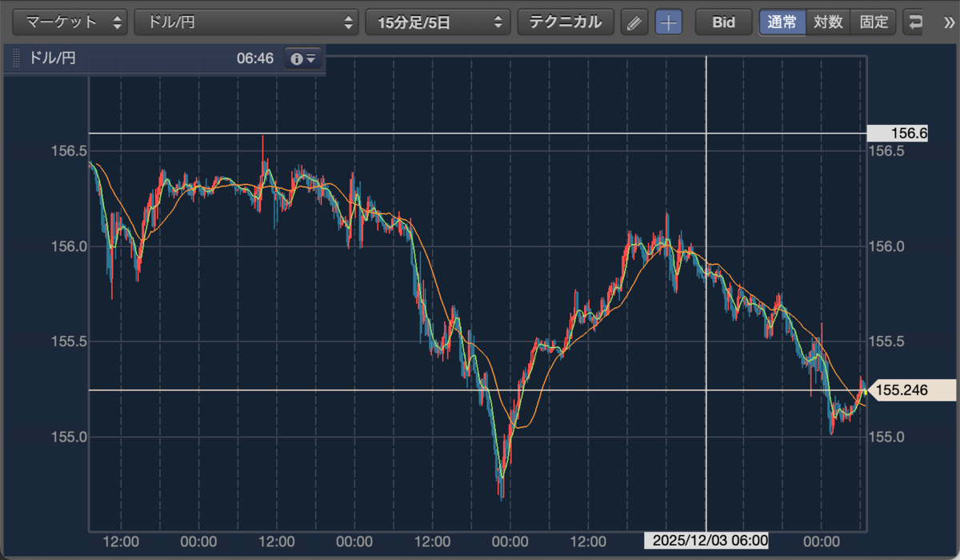Image resolution: width=960 pixels, height=560 pixels.
Task: Change the 15分足/5日 timeframe dropdown
Action: (x=438, y=22)
